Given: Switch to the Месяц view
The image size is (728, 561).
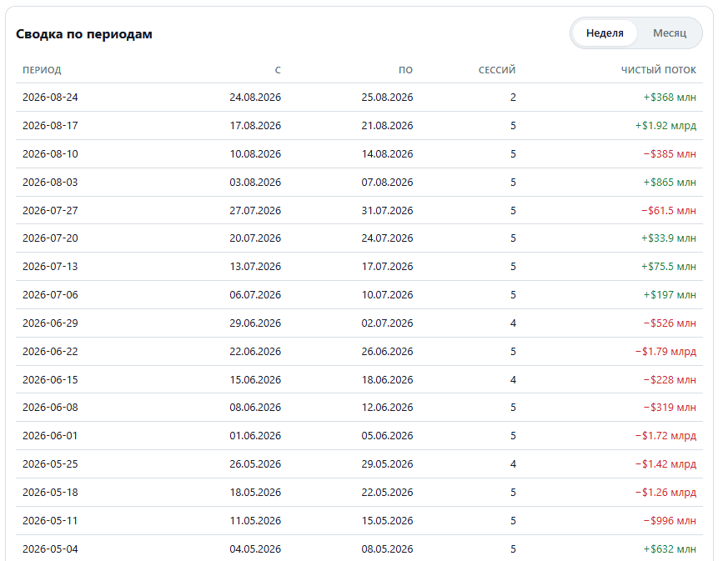Looking at the screenshot, I should 670,33.
